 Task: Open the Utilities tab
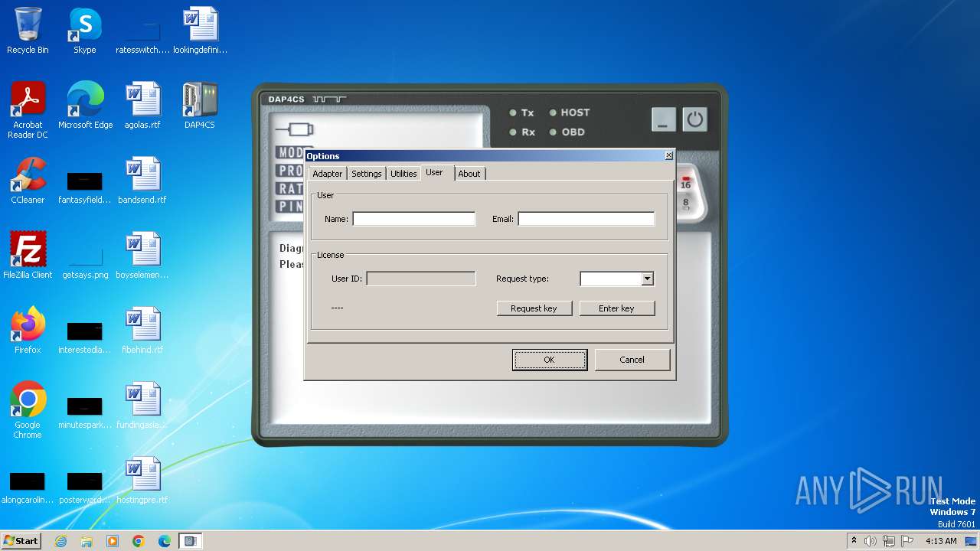(x=403, y=174)
